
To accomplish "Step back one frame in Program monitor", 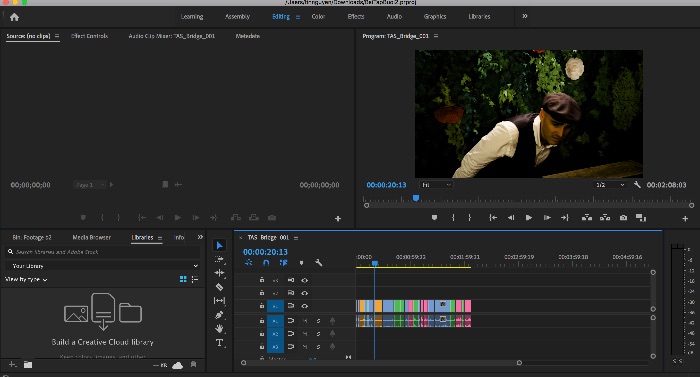I will [x=511, y=218].
